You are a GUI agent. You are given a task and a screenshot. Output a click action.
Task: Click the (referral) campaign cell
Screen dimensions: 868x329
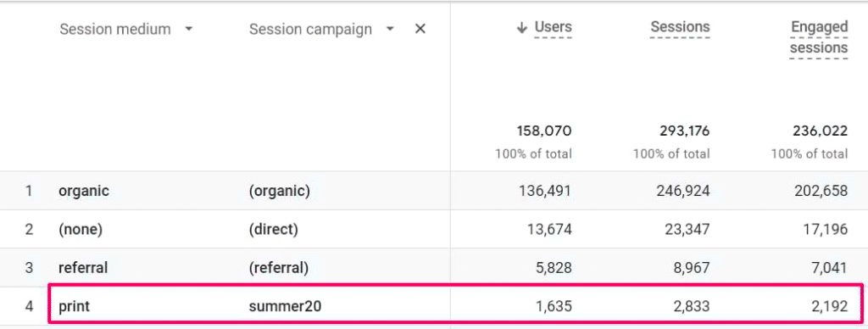click(278, 268)
